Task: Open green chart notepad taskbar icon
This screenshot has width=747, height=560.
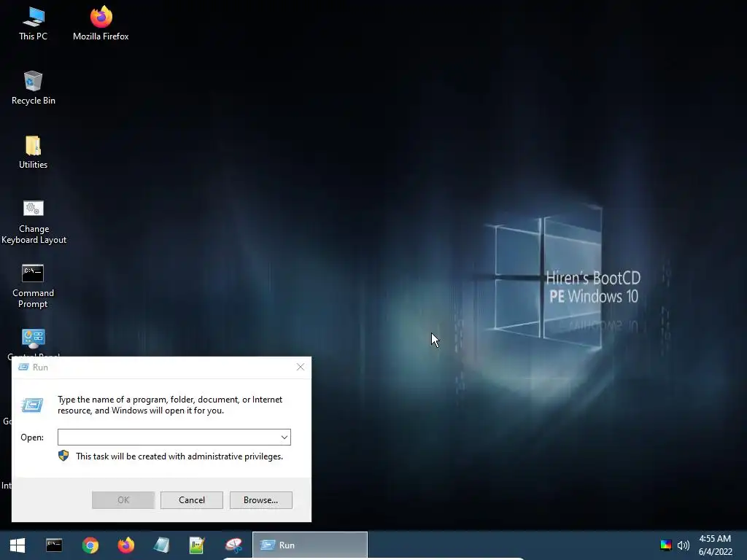Action: click(x=197, y=545)
